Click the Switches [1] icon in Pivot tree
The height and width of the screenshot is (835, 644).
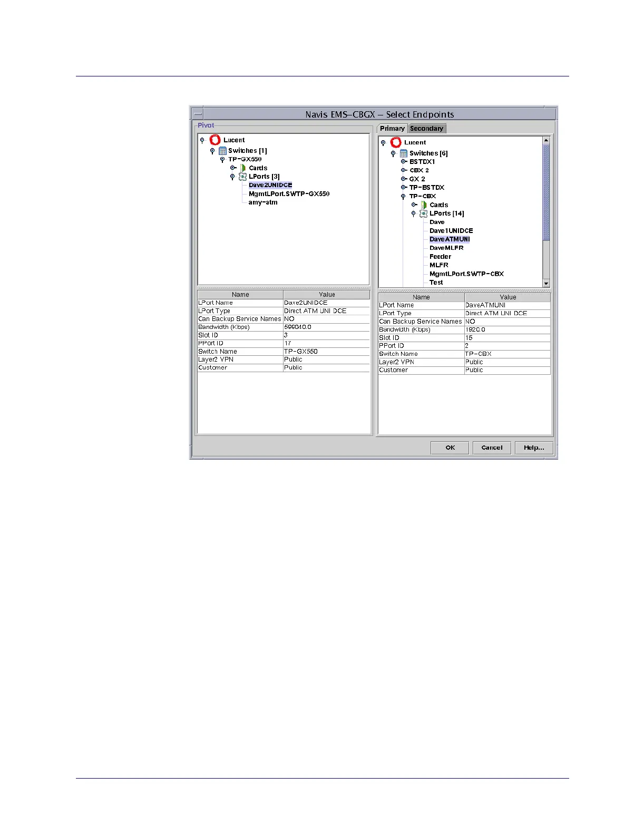(x=222, y=151)
